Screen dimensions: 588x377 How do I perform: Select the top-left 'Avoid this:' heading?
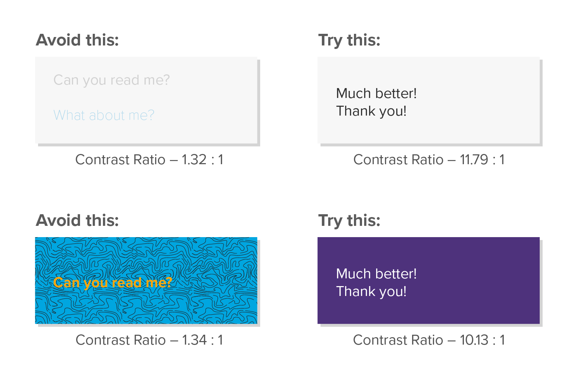pos(77,40)
